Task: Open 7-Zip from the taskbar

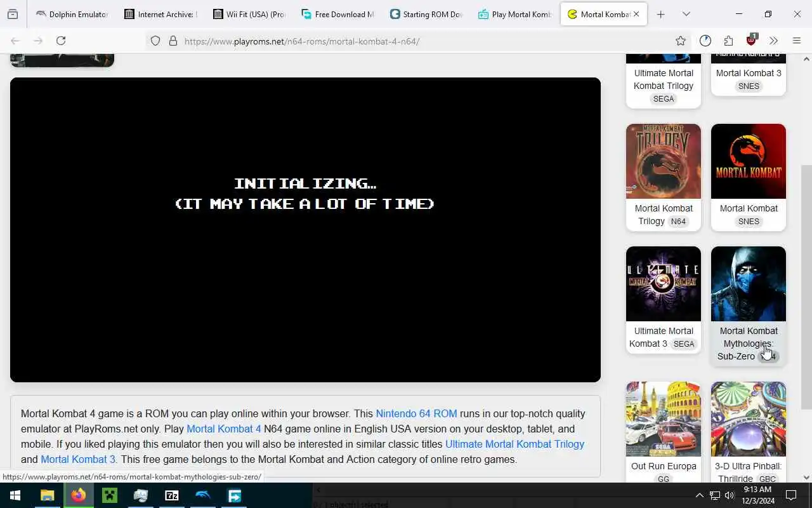Action: pyautogui.click(x=172, y=495)
